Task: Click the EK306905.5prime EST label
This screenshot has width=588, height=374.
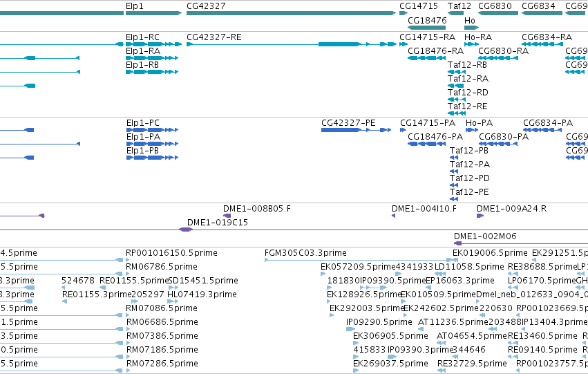Action: pos(390,337)
